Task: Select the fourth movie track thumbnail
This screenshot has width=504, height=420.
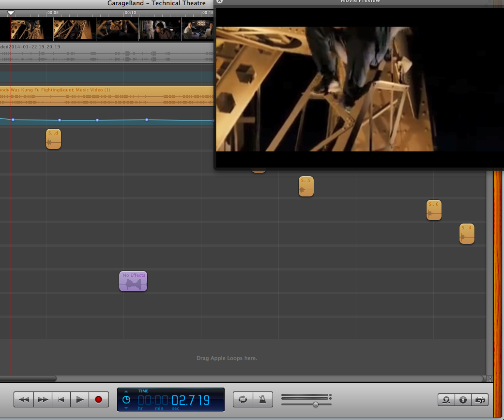Action: pyautogui.click(x=160, y=30)
